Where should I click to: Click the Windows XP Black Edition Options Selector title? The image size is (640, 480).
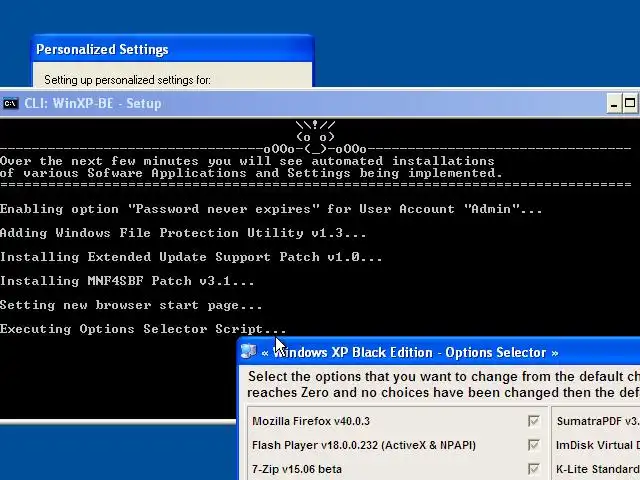coord(409,352)
